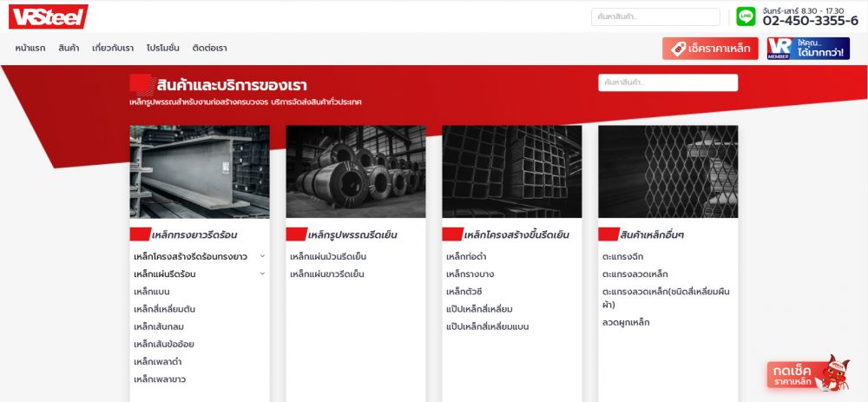Open the cold-rolled steel coils thumbnail
This screenshot has width=868, height=402.
pyautogui.click(x=356, y=171)
